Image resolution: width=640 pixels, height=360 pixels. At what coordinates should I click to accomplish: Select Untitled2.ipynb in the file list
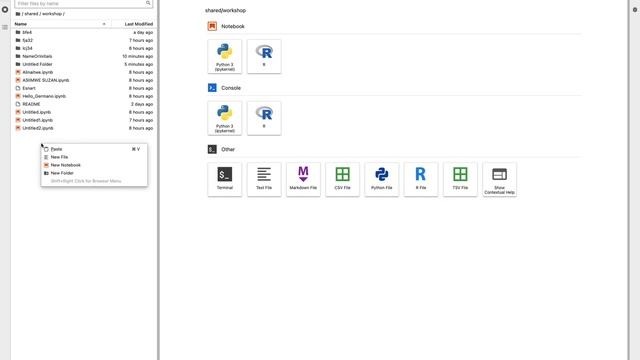(84, 128)
